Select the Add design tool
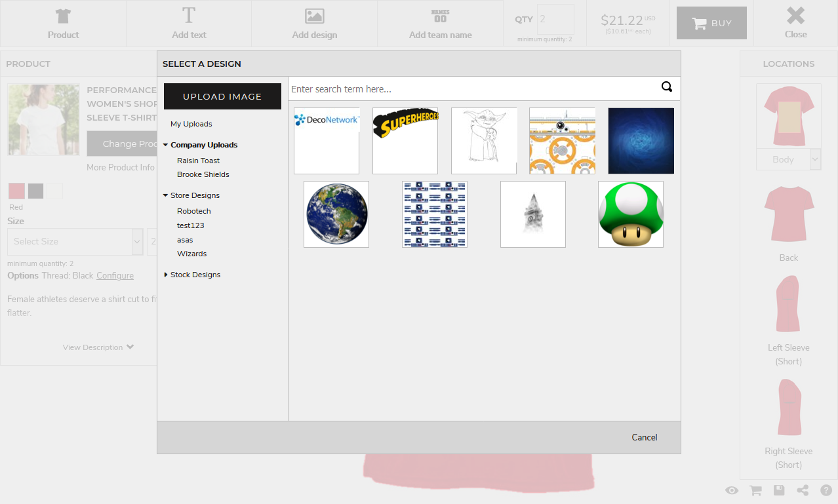Viewport: 838px width, 504px height. 314,24
